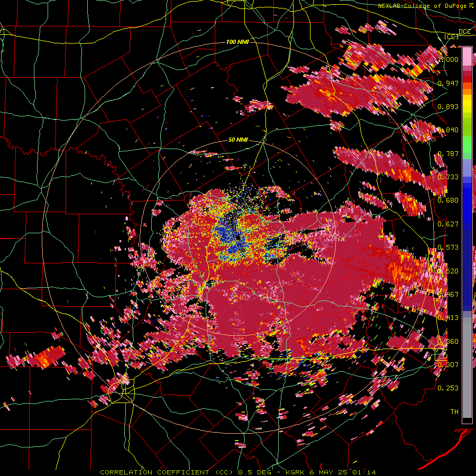
Task: Click the 0.680 color scale value
Action: 448,200
